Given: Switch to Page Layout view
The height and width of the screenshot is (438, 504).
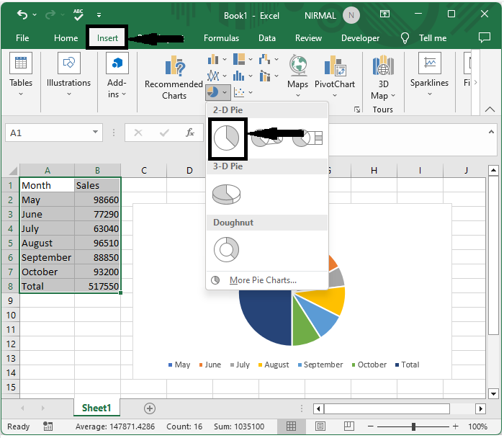Looking at the screenshot, I should [x=320, y=427].
